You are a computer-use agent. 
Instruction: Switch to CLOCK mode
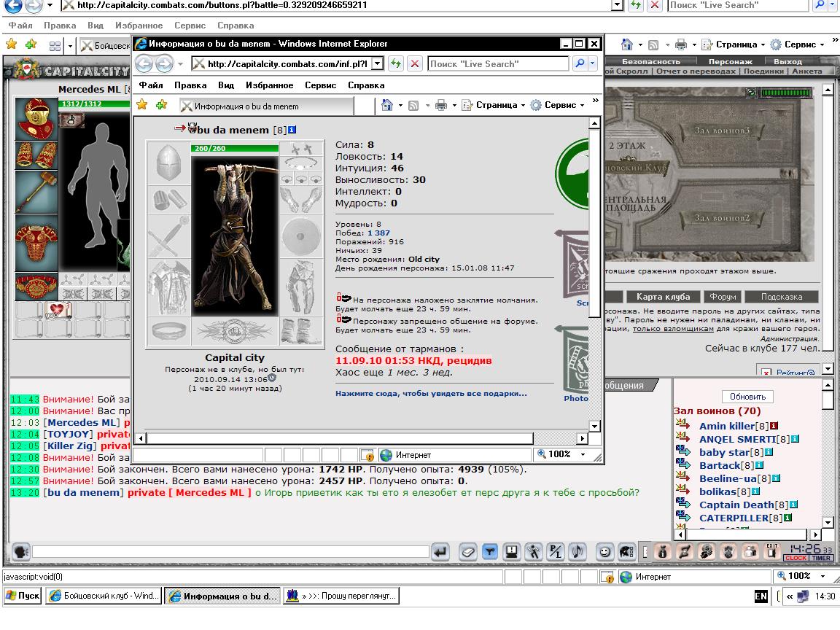click(x=796, y=558)
